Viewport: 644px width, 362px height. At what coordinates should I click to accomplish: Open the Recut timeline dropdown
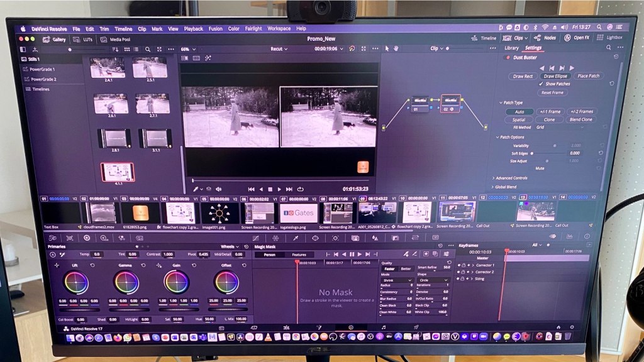pyautogui.click(x=279, y=49)
